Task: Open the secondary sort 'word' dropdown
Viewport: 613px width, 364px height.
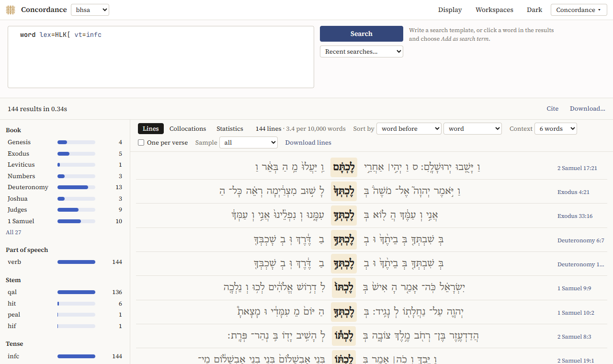Action: 473,128
